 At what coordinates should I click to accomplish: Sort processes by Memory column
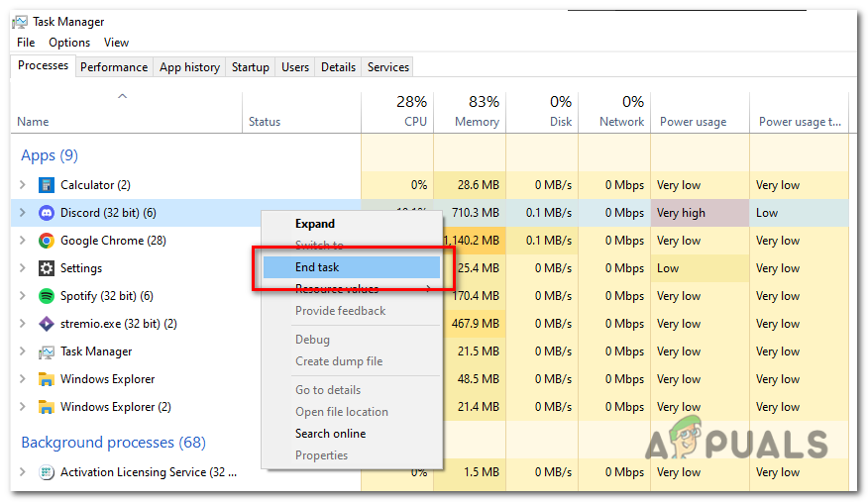470,111
